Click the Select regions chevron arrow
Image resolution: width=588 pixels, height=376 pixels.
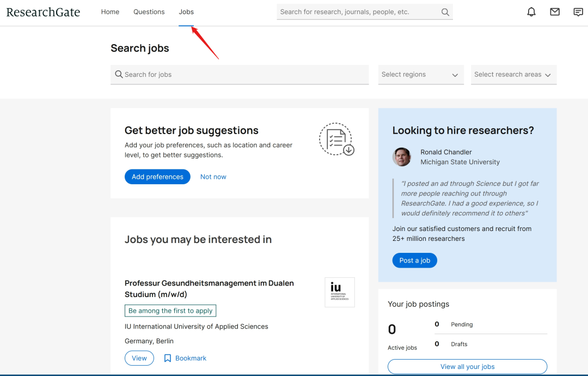point(455,75)
